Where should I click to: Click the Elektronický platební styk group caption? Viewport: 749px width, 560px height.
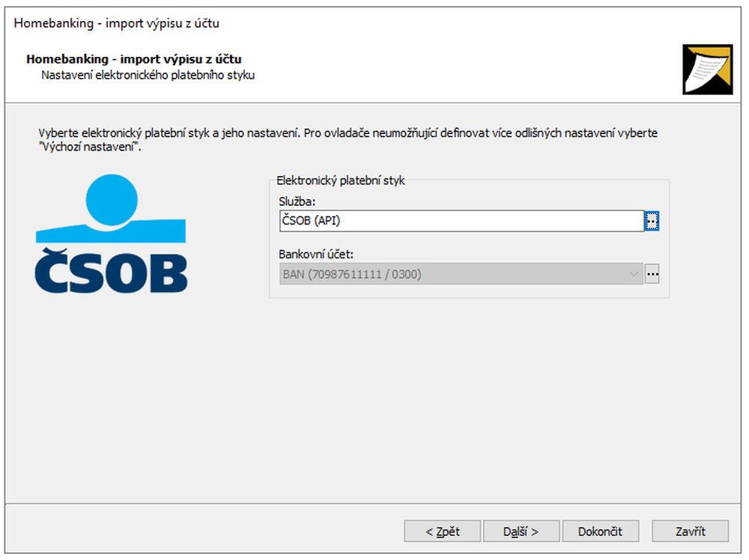pos(340,180)
